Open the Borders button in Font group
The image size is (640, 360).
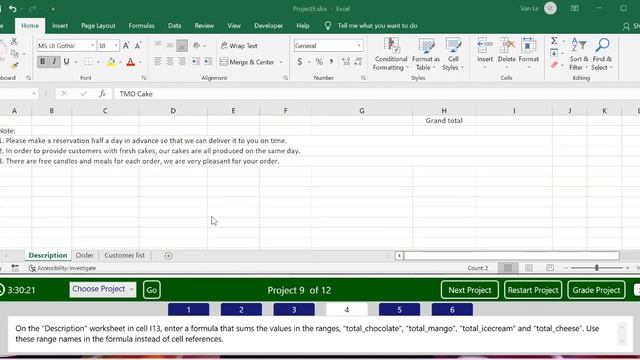pyautogui.click(x=88, y=62)
